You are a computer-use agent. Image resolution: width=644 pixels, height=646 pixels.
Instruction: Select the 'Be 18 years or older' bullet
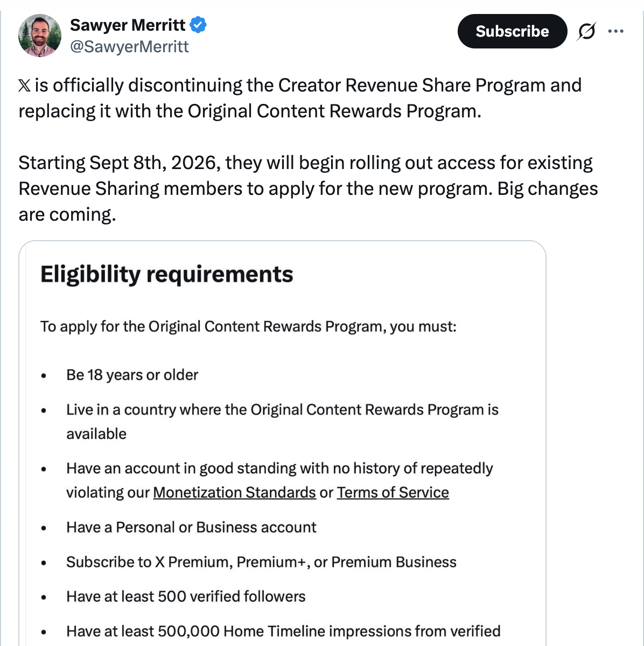pos(132,375)
